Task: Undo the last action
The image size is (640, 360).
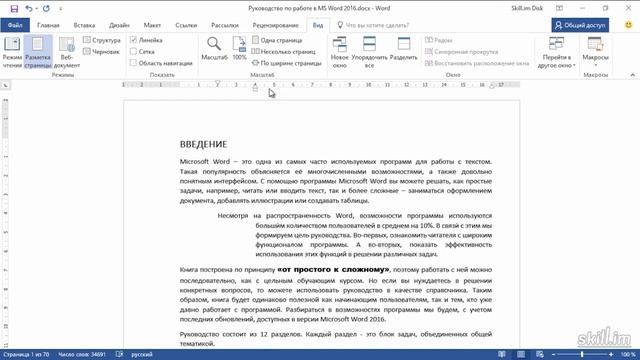Action: 28,8
